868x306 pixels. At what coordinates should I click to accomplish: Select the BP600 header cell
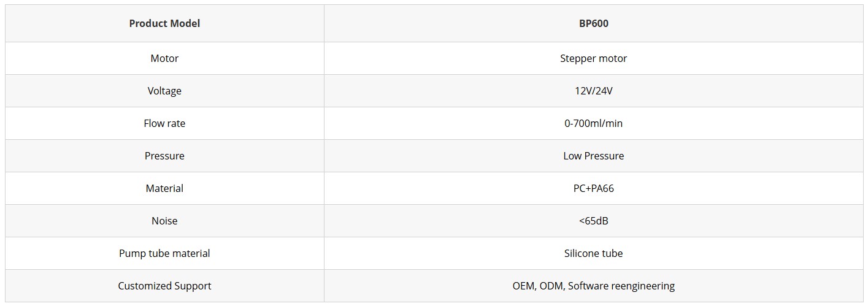point(593,23)
